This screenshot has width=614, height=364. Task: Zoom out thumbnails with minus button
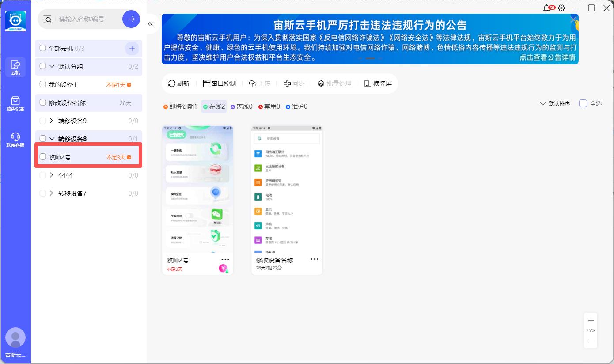591,341
